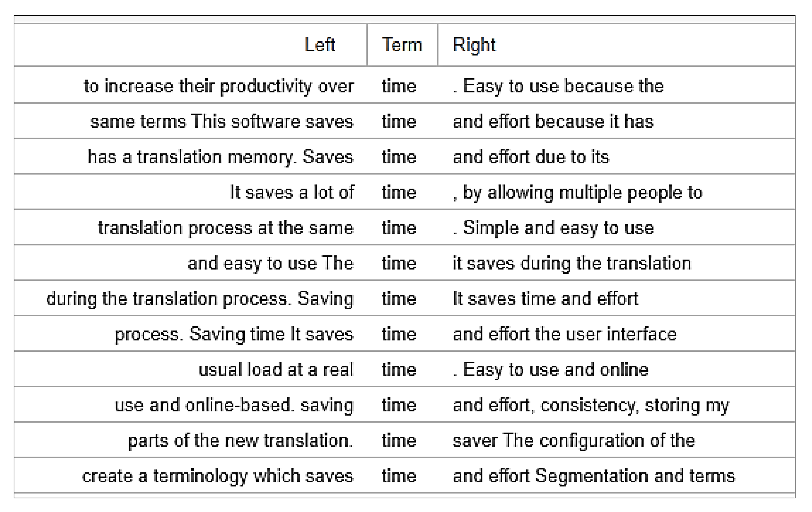Screen dimensions: 812x512
Task: Select 'translation process at the same' cell
Action: (226, 228)
